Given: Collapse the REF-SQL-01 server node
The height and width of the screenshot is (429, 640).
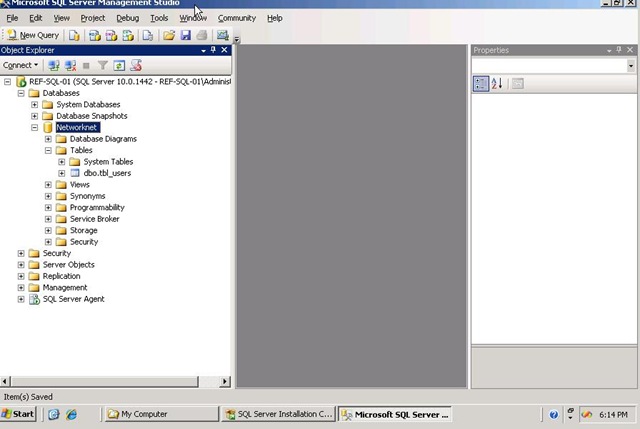Looking at the screenshot, I should [x=7, y=82].
